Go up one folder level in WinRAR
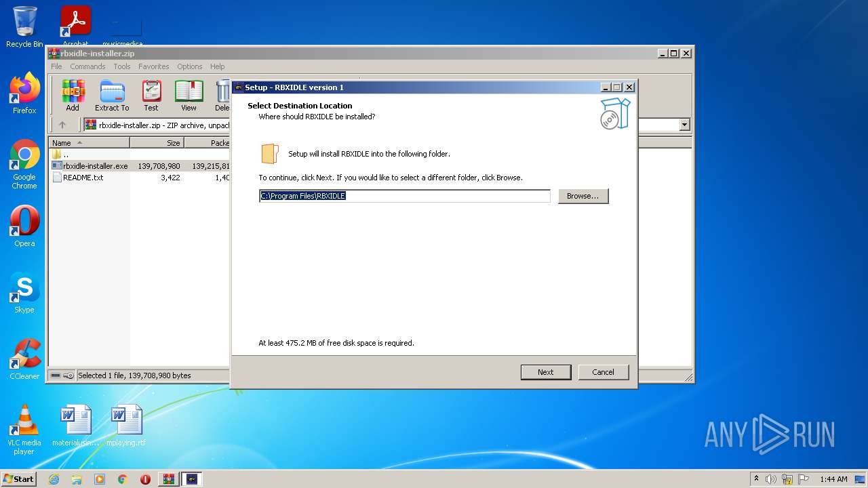This screenshot has height=488, width=868. (62, 125)
